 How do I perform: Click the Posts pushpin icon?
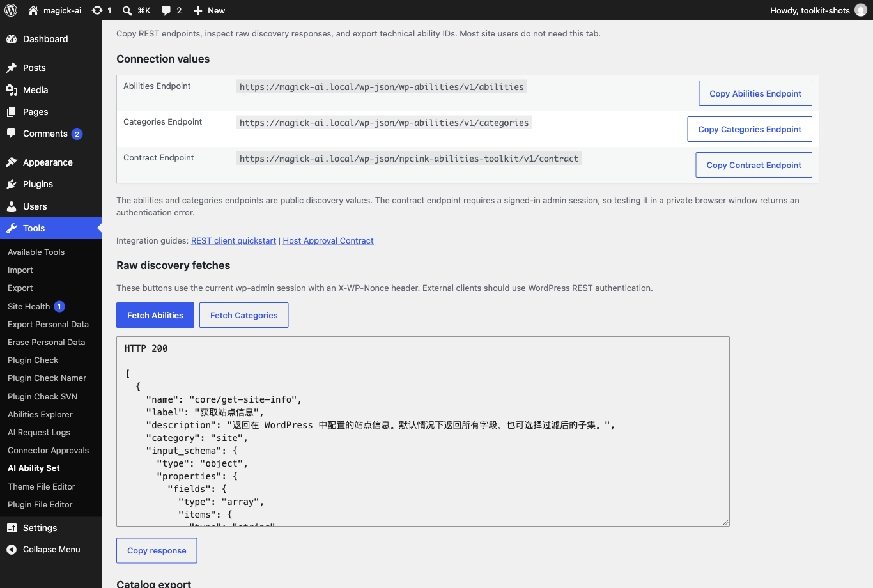pyautogui.click(x=12, y=68)
